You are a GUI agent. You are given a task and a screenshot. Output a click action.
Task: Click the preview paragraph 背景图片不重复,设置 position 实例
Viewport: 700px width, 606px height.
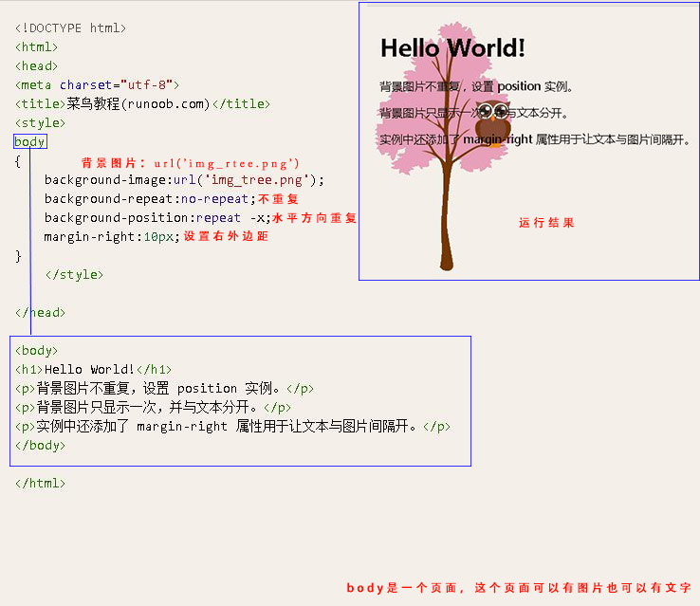(x=476, y=86)
